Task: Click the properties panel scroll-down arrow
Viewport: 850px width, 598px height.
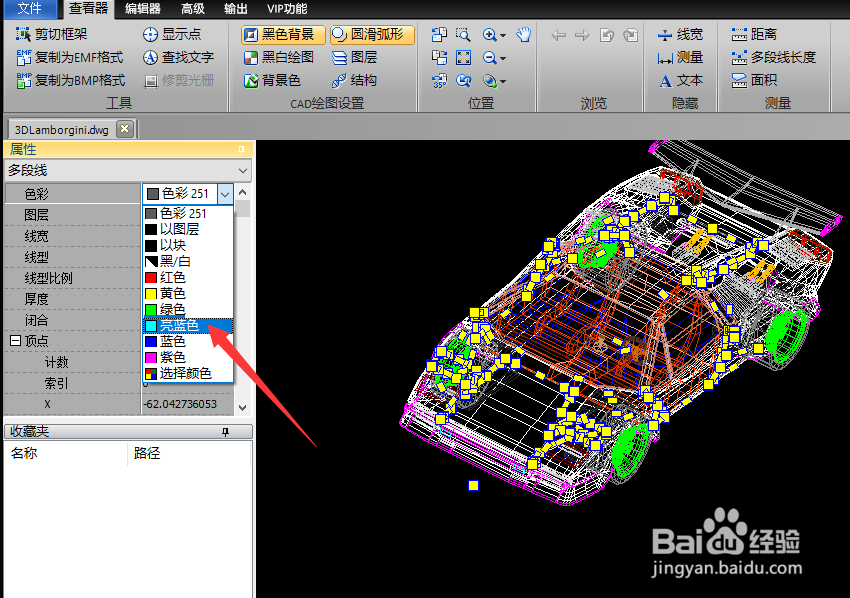Action: pos(243,407)
